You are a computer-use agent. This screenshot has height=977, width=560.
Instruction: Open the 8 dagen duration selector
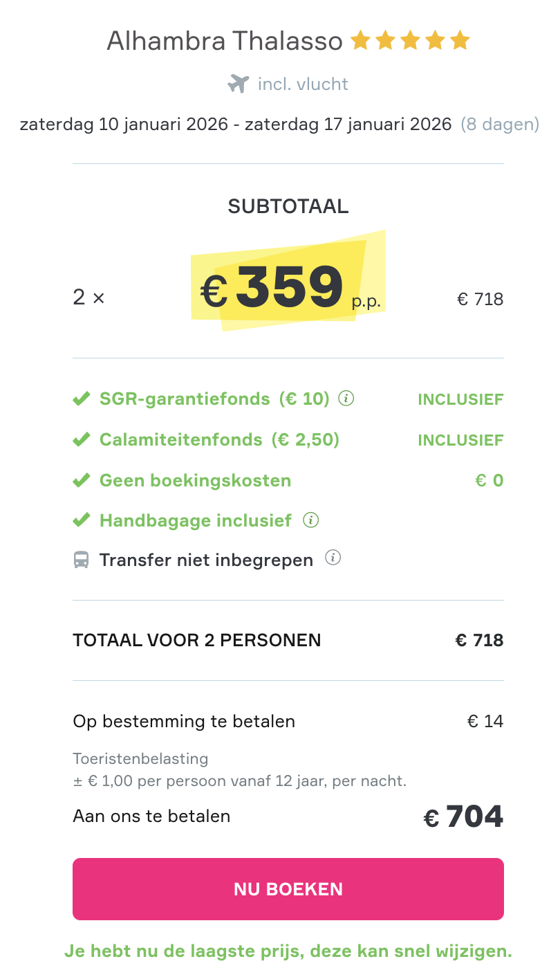click(501, 125)
